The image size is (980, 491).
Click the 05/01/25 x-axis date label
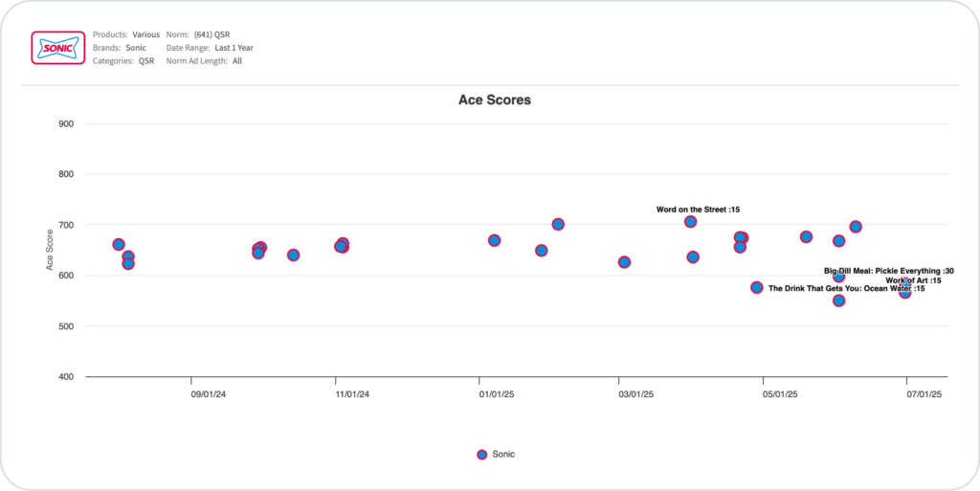click(781, 394)
